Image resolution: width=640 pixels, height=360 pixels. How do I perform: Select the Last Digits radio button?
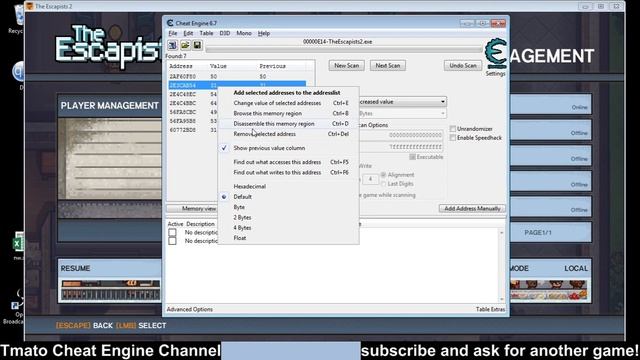tap(383, 184)
